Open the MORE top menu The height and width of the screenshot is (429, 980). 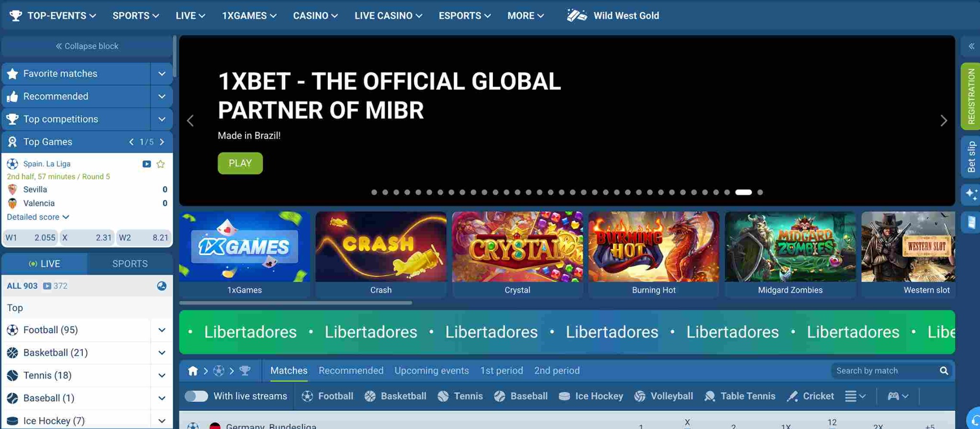point(525,16)
